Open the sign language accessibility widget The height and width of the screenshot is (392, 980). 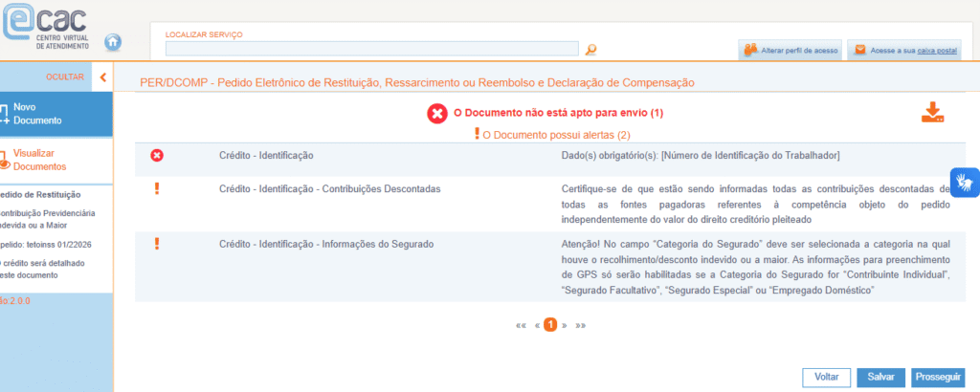964,181
